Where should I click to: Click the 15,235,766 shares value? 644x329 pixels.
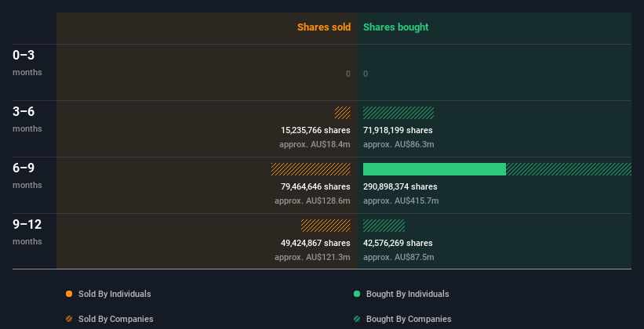[x=315, y=130]
